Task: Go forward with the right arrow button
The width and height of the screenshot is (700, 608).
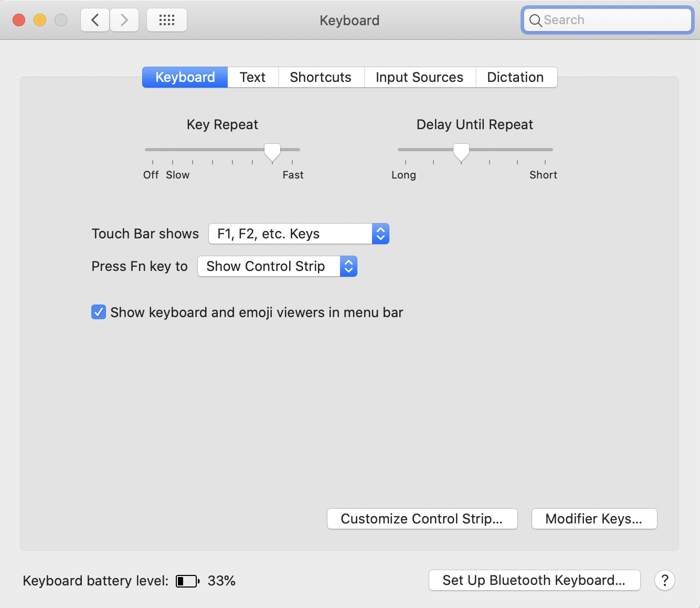Action: tap(124, 20)
